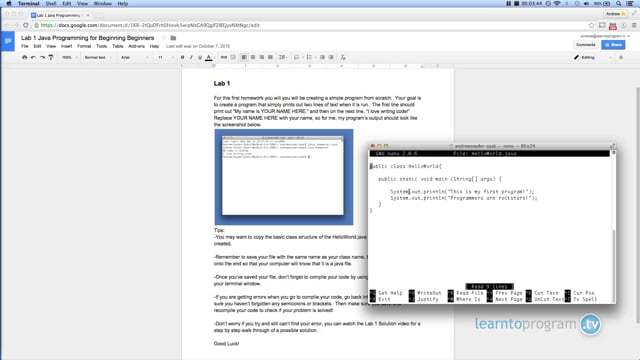Open the zoom level dropdown
Image resolution: width=640 pixels, height=360 pixels.
pyautogui.click(x=69, y=58)
